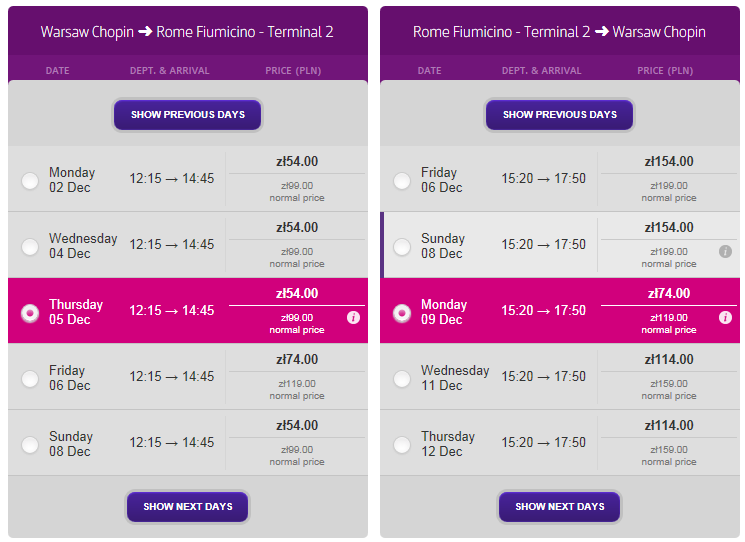Open info icon on Thursday 05 Dec fare
745x542 pixels.
353,317
